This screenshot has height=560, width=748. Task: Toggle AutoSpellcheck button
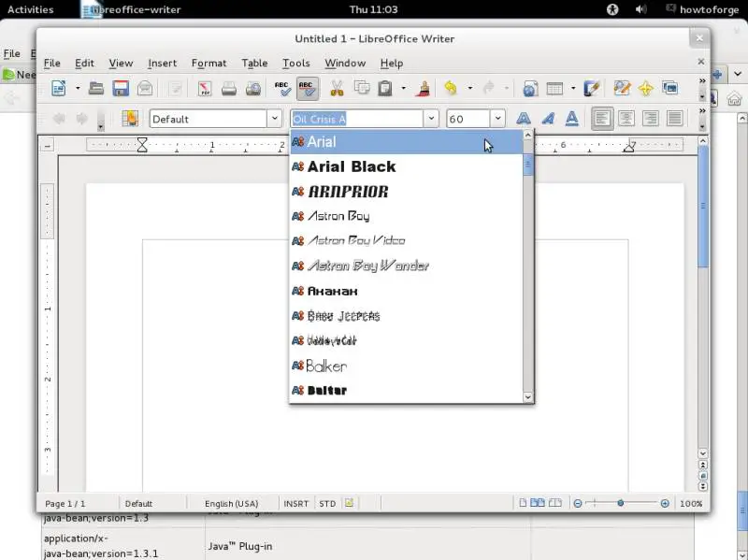(x=308, y=88)
